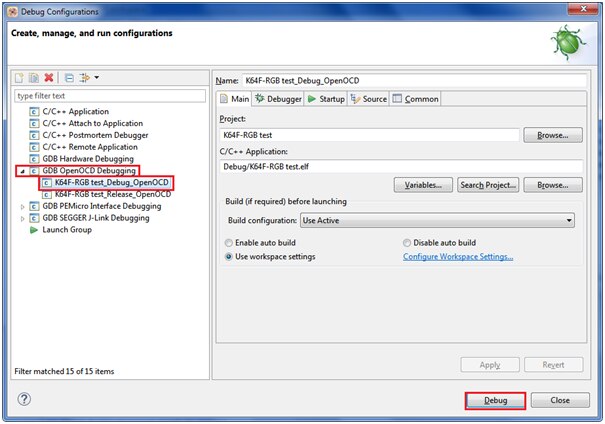The width and height of the screenshot is (605, 424).
Task: Click the Revert button
Action: (553, 365)
